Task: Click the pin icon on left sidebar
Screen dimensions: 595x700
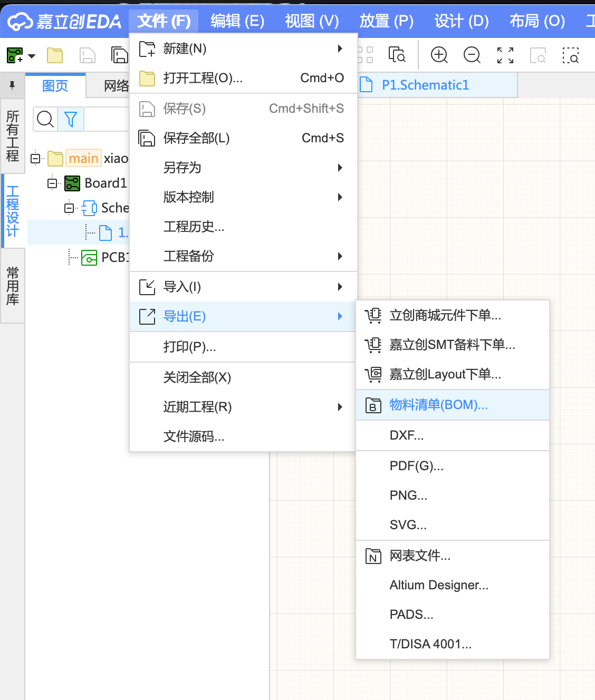Action: coord(12,85)
